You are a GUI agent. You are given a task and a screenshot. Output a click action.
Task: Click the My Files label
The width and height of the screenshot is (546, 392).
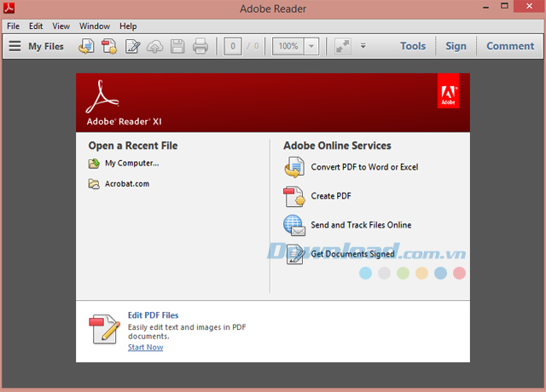coord(46,46)
